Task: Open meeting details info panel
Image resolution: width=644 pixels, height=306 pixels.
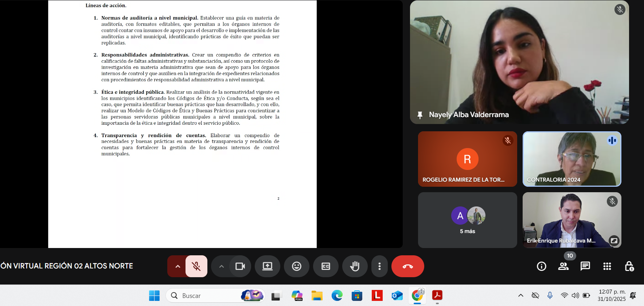Action: 542,266
